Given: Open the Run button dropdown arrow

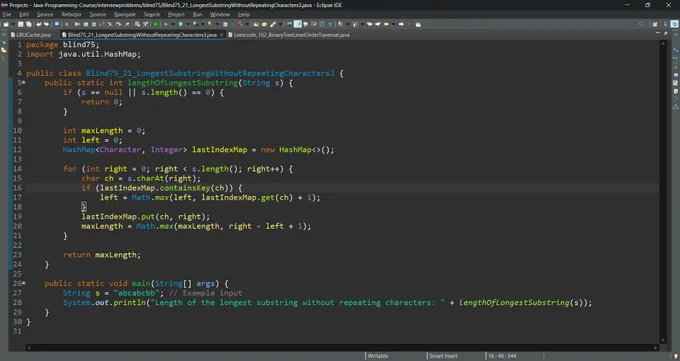Looking at the screenshot, I should point(188,24).
